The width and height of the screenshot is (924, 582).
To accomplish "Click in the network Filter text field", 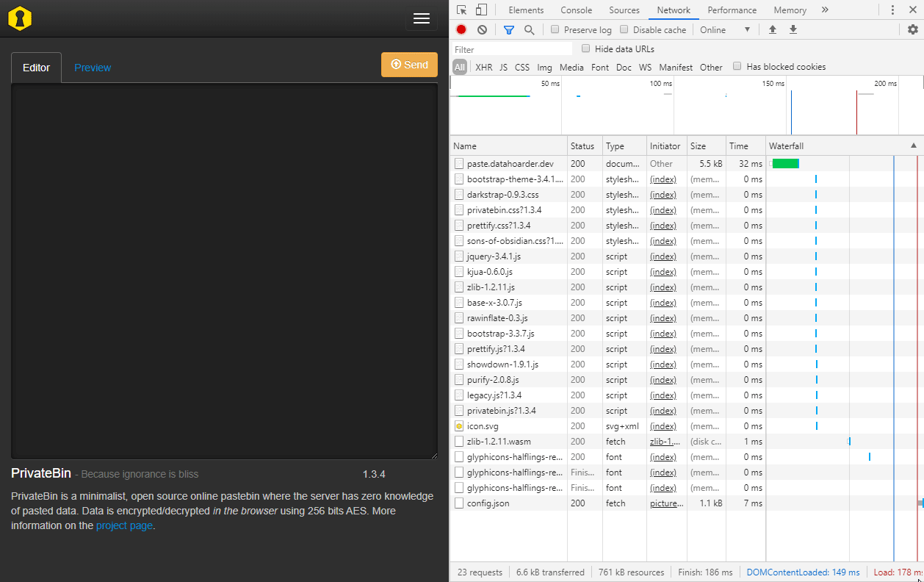I will pyautogui.click(x=512, y=49).
